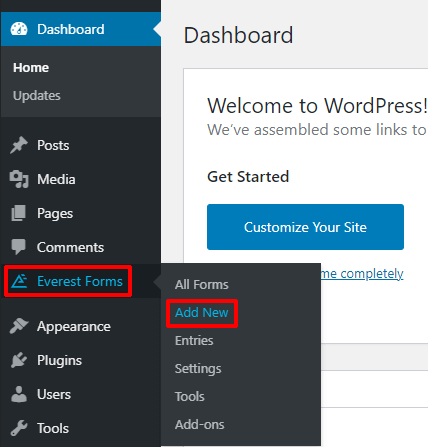Click the Dashboard gauge icon
The width and height of the screenshot is (429, 447).
19,29
